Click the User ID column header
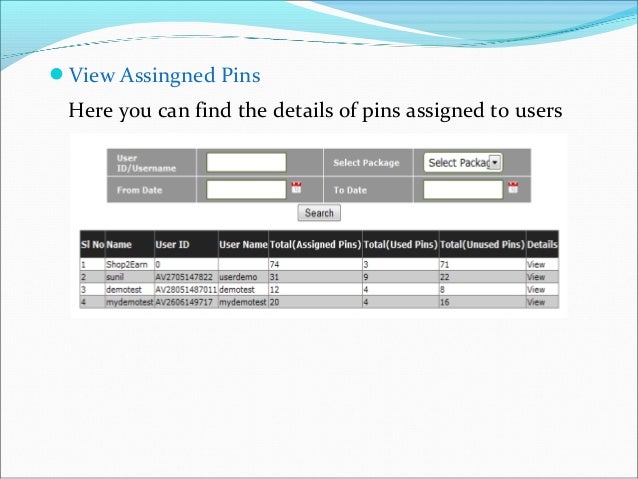 (x=186, y=244)
